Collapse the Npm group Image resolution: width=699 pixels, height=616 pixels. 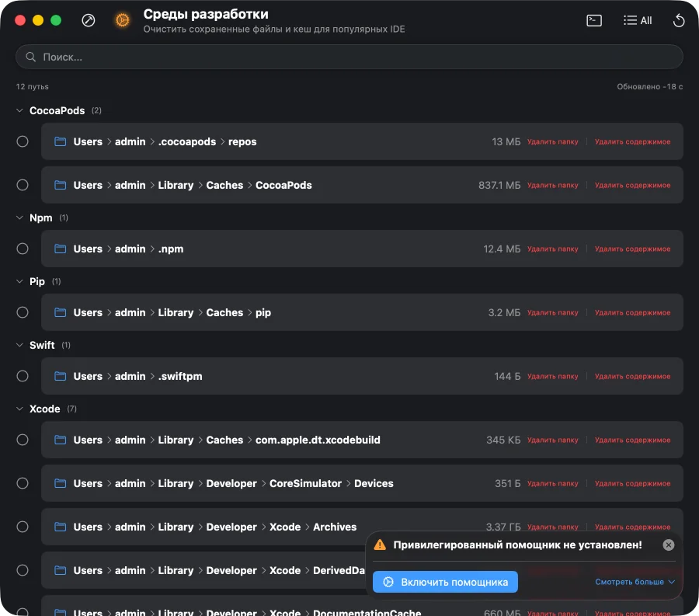click(x=19, y=218)
